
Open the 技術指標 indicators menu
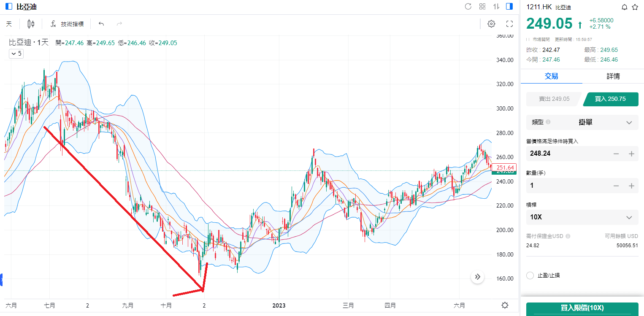pos(67,24)
